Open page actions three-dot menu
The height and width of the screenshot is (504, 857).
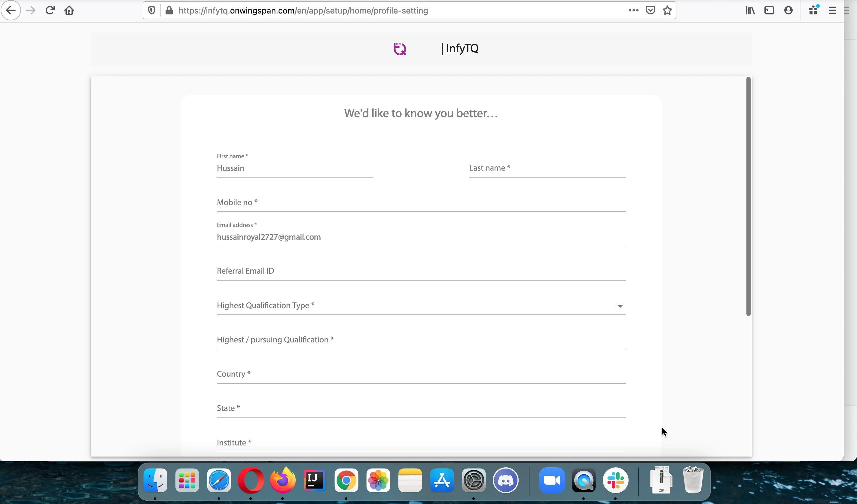[x=633, y=11]
